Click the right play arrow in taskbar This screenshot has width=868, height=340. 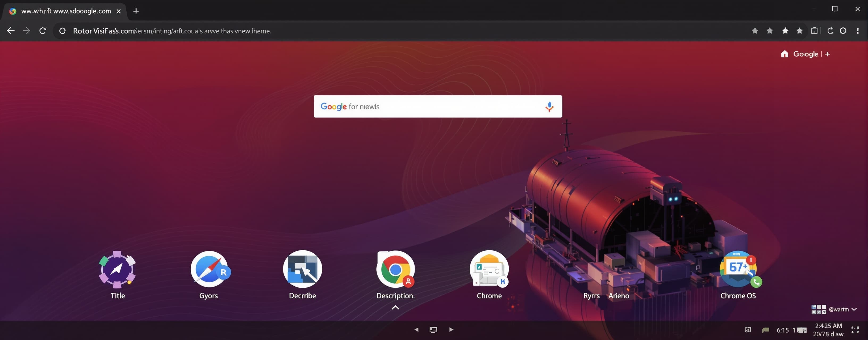[x=451, y=330]
